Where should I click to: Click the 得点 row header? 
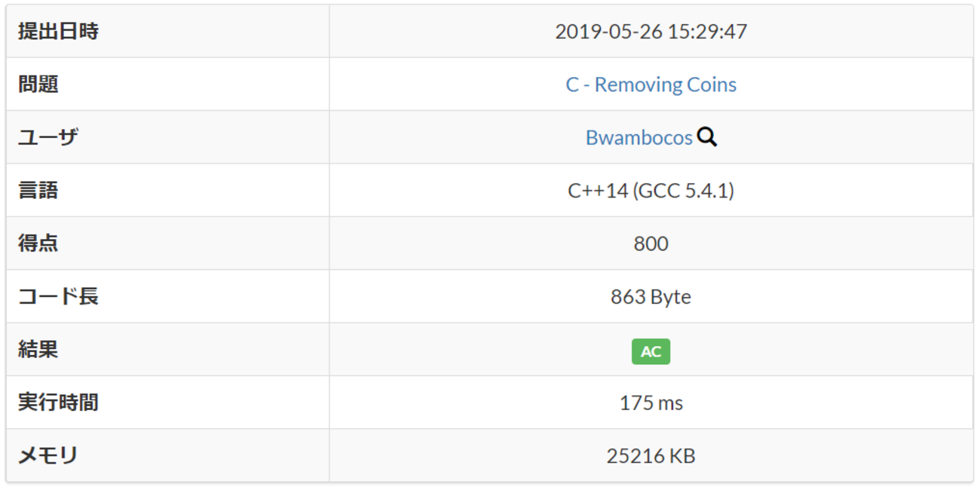click(38, 243)
